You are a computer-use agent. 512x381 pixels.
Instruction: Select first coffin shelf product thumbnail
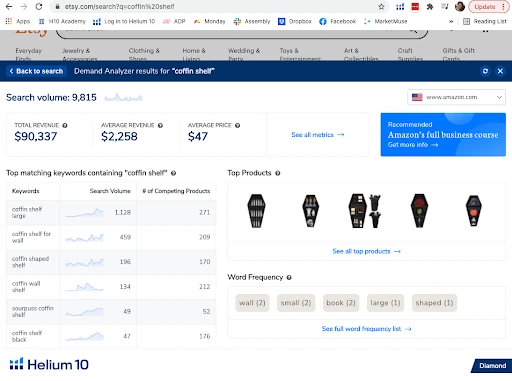256,211
